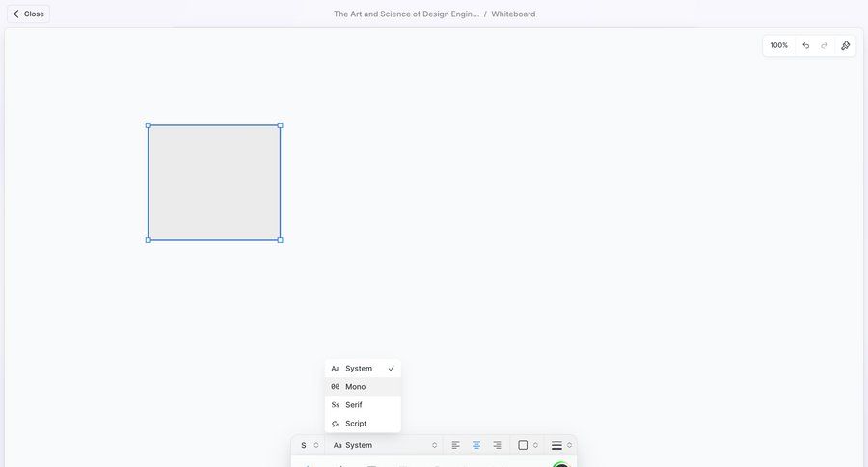Center-align the text
Image resolution: width=868 pixels, height=467 pixels.
click(x=476, y=445)
